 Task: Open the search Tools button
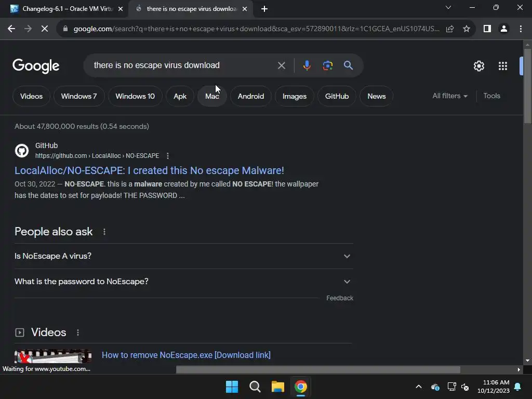click(491, 96)
